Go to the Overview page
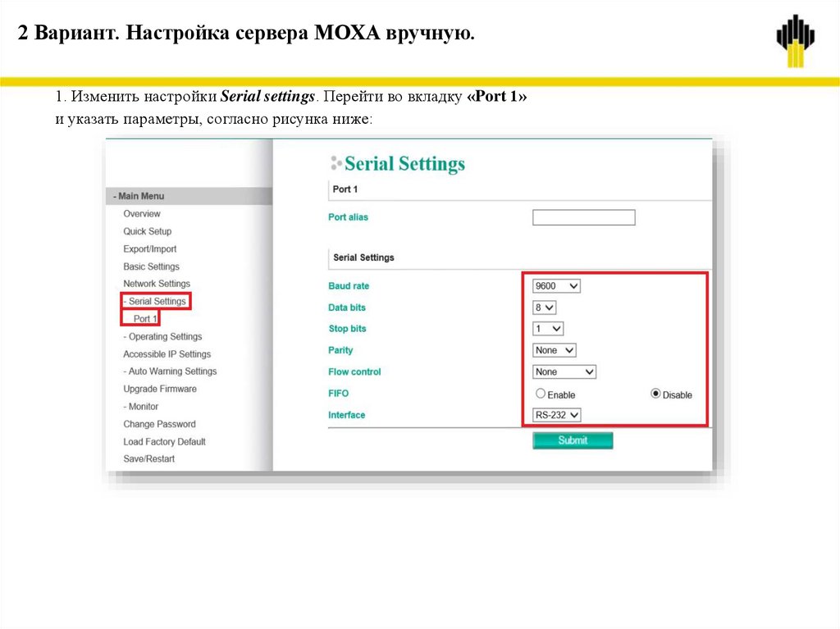Image resolution: width=840 pixels, height=629 pixels. coord(141,213)
